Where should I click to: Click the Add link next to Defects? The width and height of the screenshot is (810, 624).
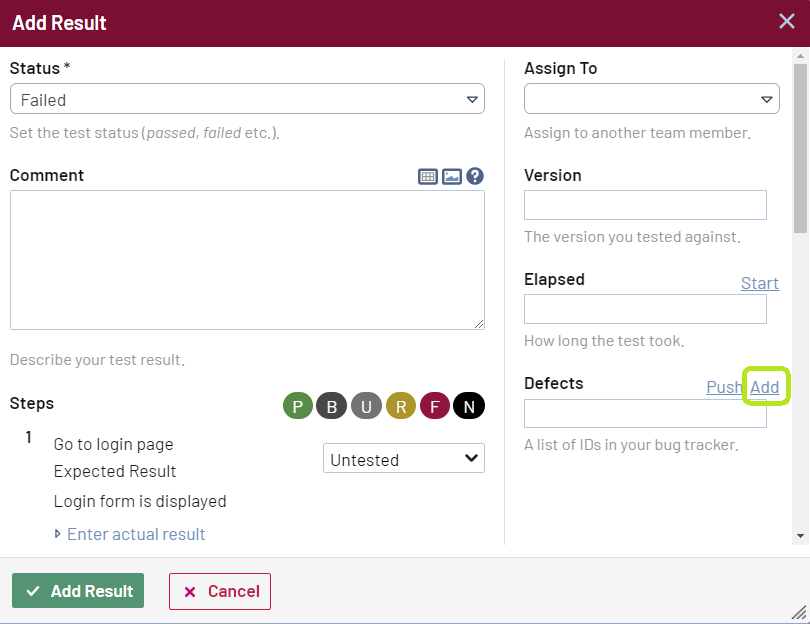point(765,387)
